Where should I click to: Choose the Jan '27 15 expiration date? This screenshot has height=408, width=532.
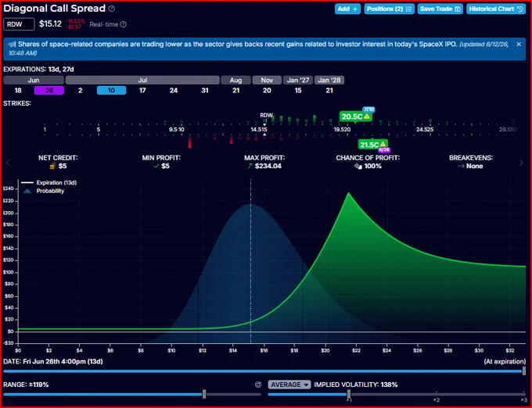(x=298, y=91)
